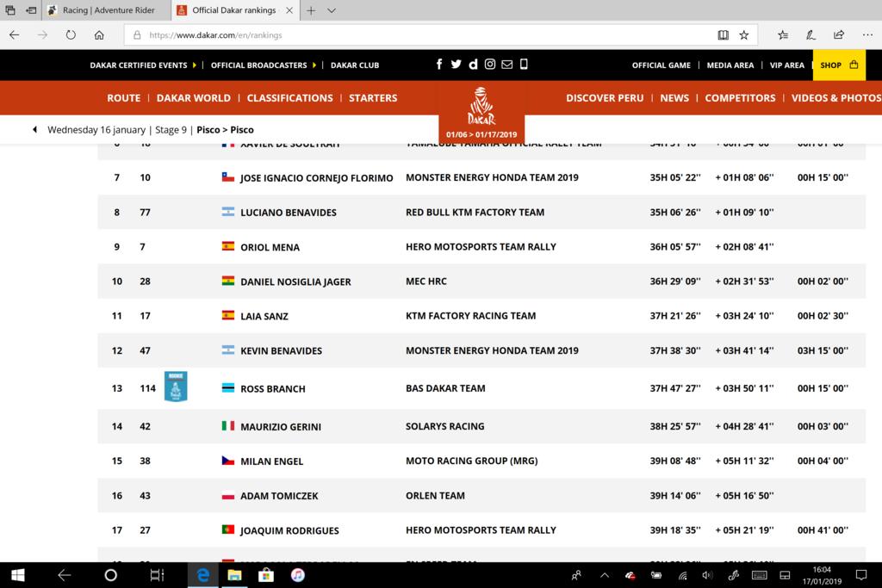Show hidden system tray icons
This screenshot has height=588, width=882.
[605, 575]
